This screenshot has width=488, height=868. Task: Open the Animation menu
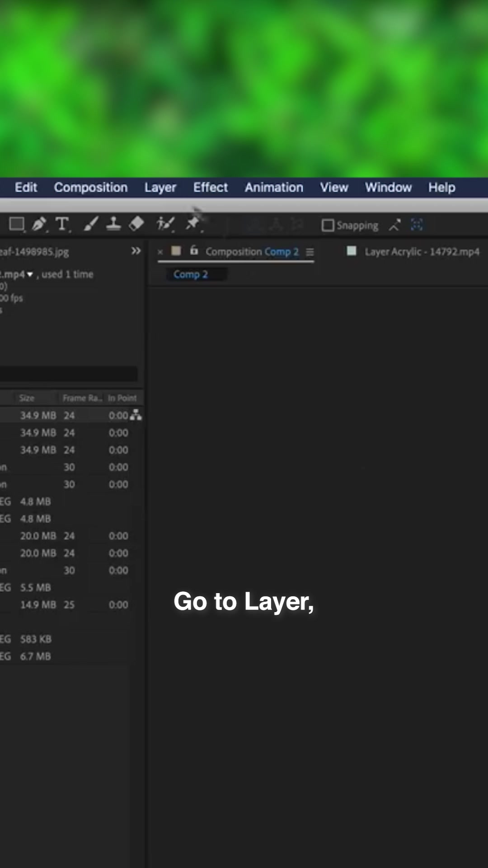tap(274, 187)
